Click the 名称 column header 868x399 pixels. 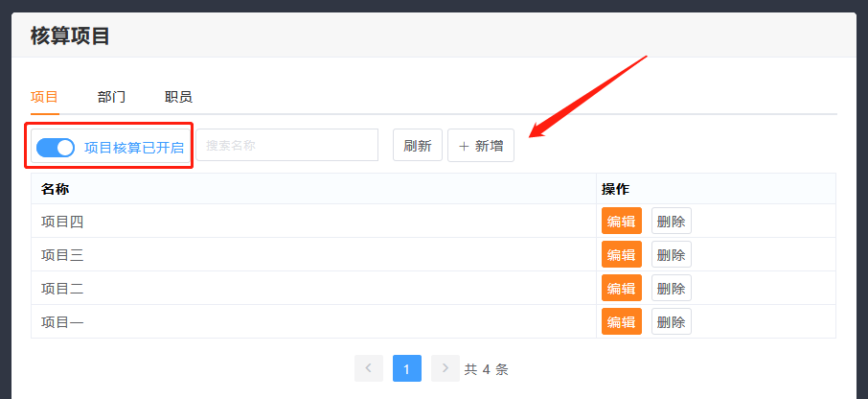56,189
